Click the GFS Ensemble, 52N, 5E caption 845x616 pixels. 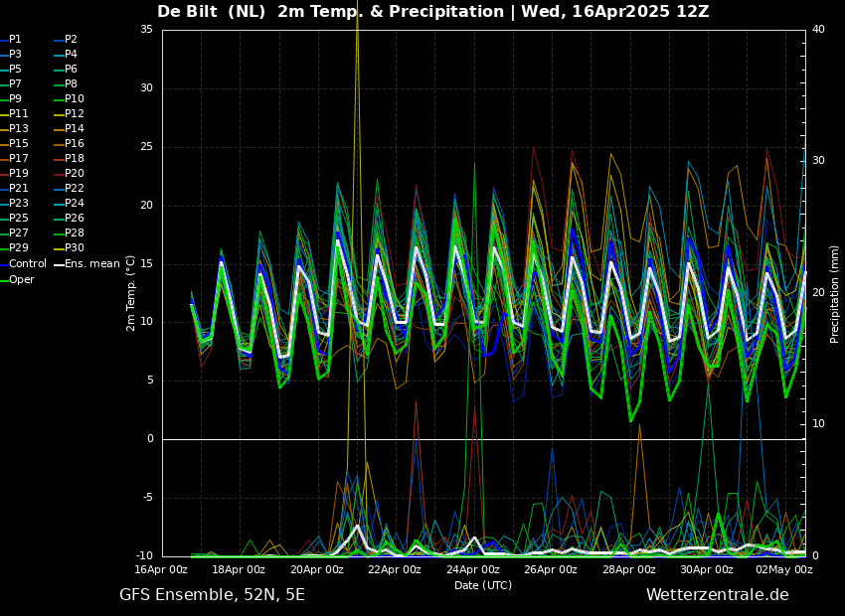coord(212,595)
